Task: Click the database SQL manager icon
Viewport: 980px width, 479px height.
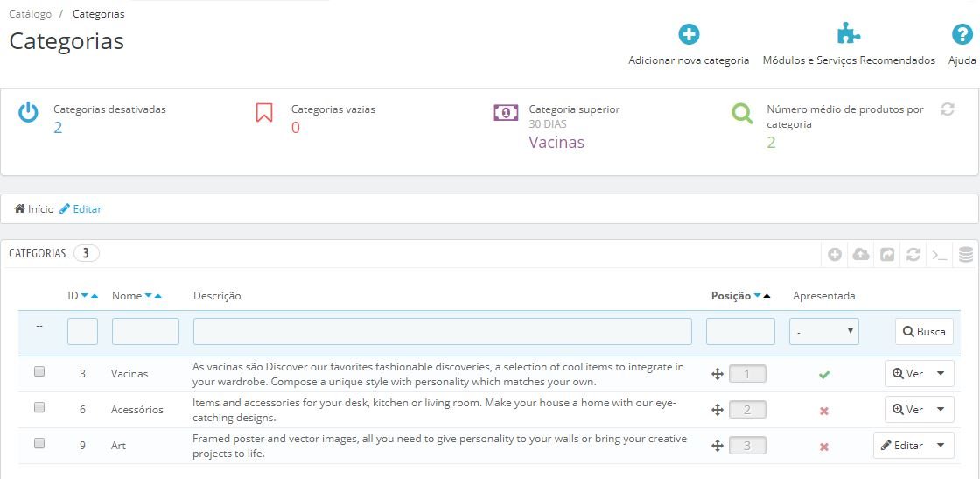Action: 966,254
